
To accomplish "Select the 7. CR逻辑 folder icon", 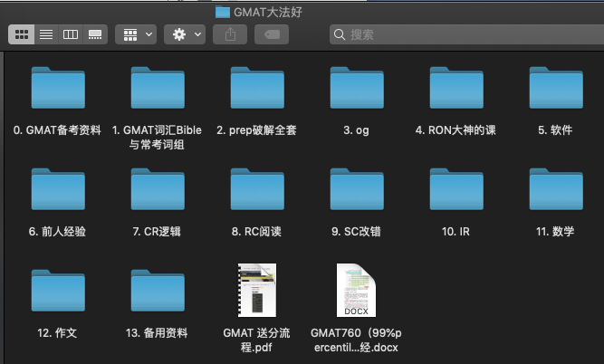I will pos(158,189).
